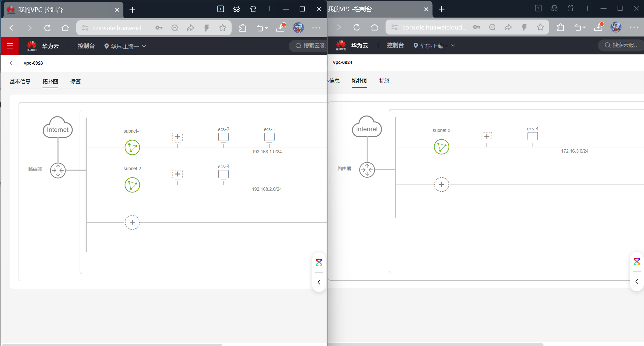
Task: Click the Internet cloud in left window
Action: coord(58,127)
